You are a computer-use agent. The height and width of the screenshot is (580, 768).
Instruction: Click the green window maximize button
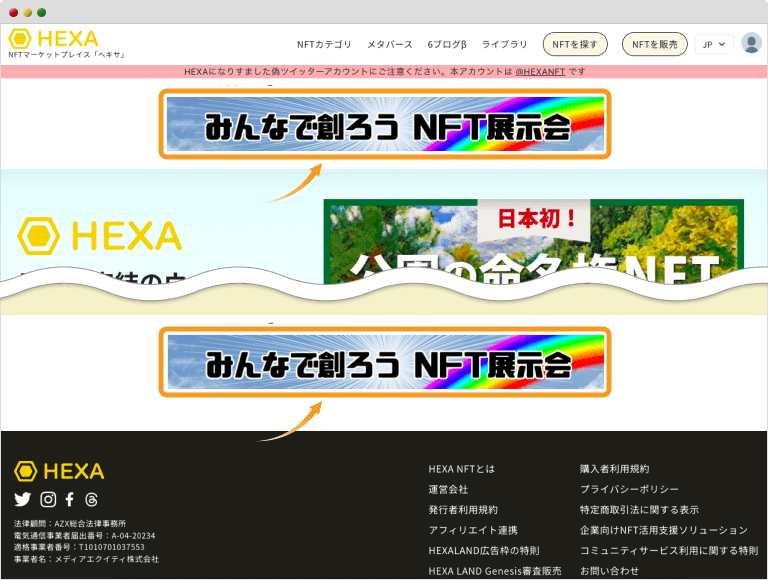(x=42, y=12)
